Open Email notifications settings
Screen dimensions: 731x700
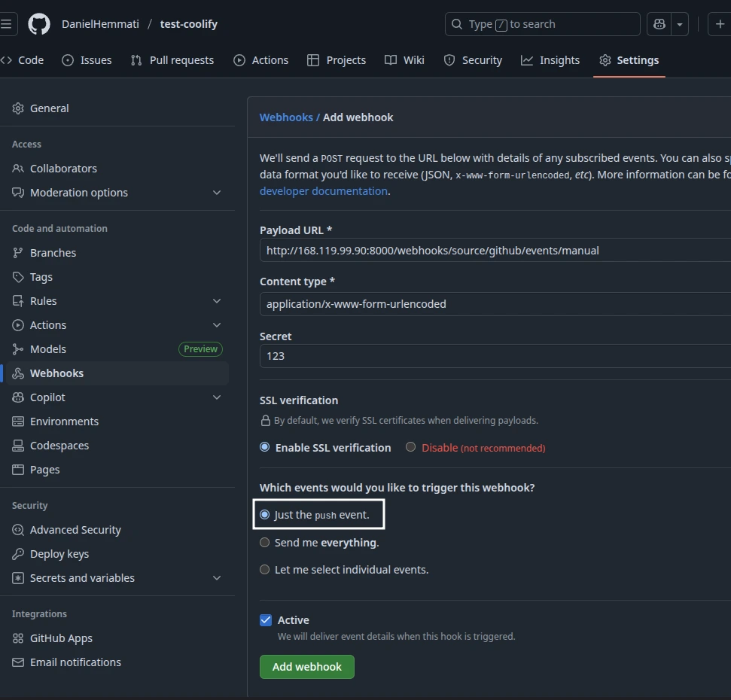75,662
